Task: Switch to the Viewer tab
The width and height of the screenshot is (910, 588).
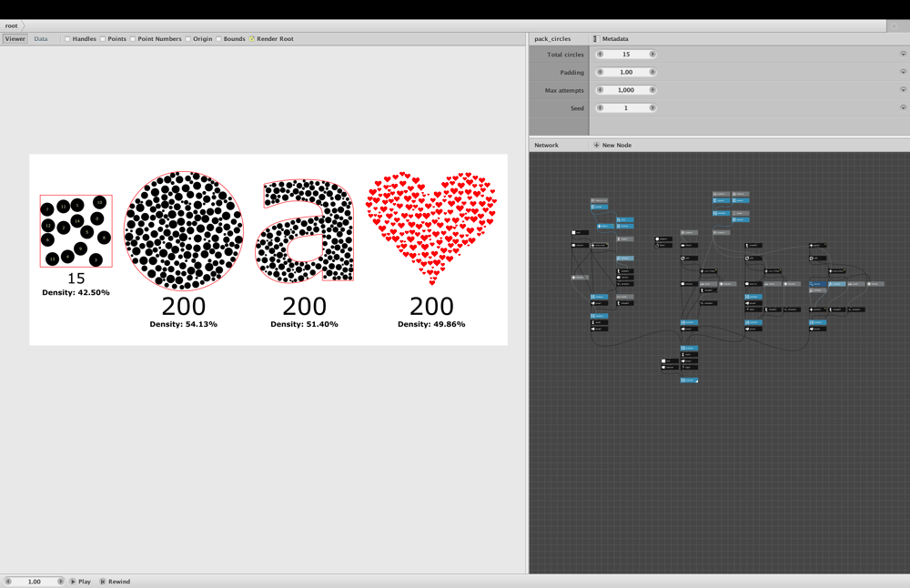Action: point(15,39)
